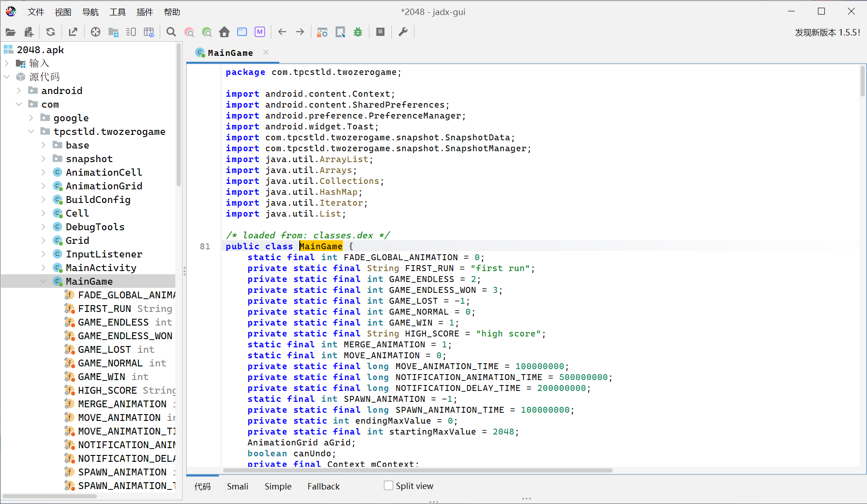Screen dimensions: 867x504
Task: Expand the android package in tree
Action: 19,91
